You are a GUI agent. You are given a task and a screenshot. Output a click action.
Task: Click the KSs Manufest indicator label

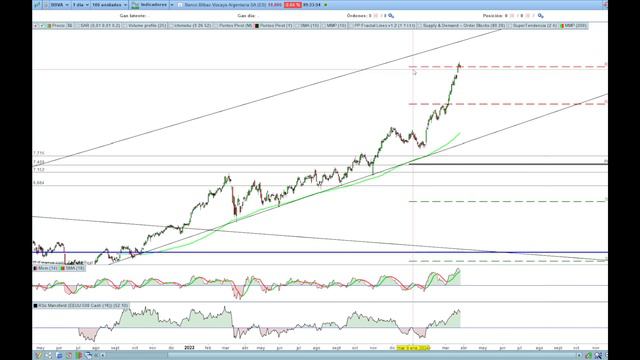coord(83,305)
